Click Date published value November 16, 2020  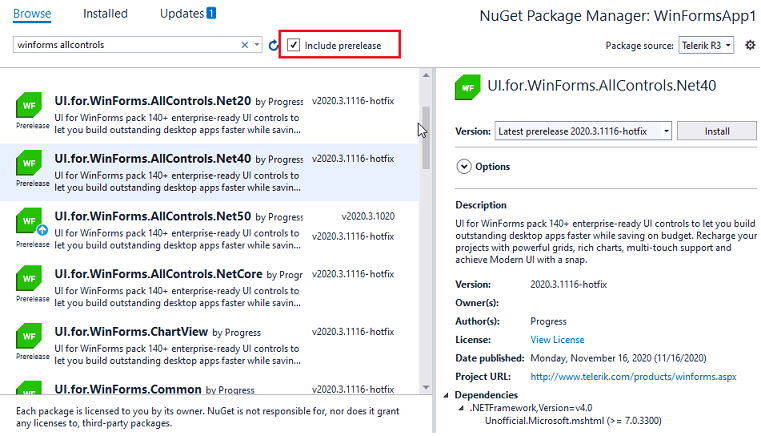click(618, 358)
